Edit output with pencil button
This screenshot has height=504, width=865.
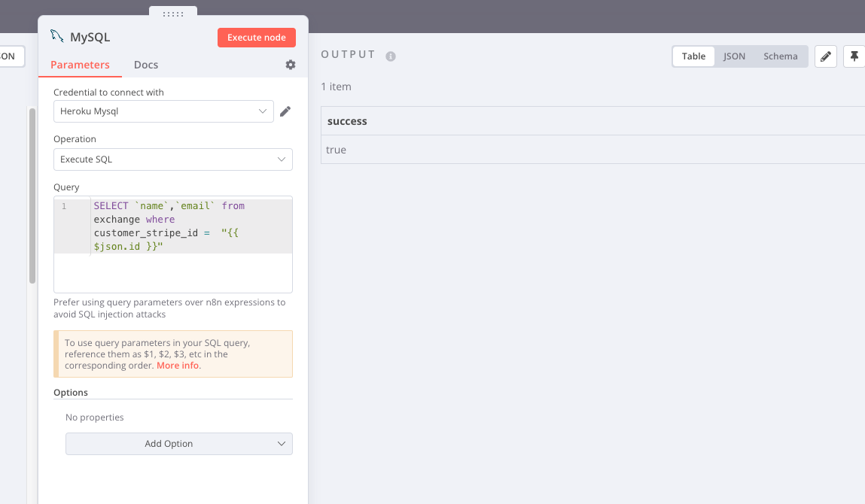click(x=825, y=56)
